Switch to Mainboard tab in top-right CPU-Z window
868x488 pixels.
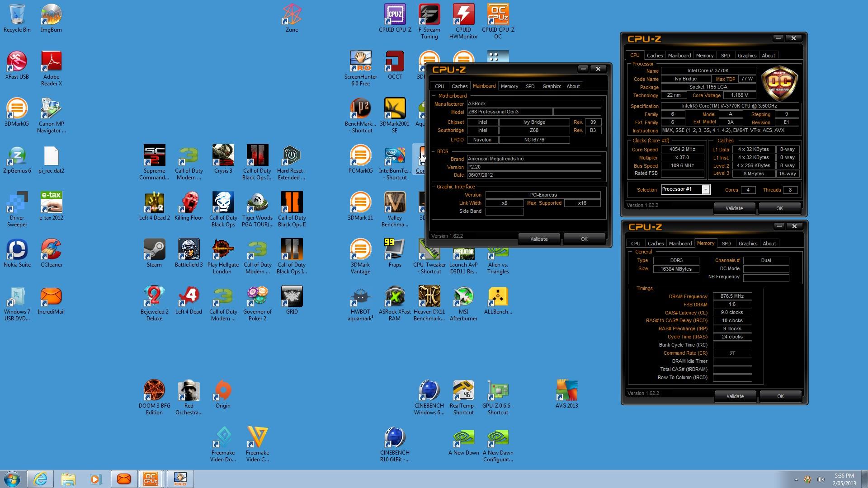coord(679,56)
